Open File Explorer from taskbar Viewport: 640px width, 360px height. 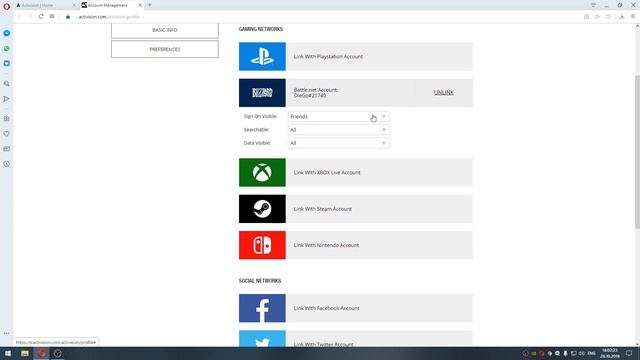coord(25,353)
